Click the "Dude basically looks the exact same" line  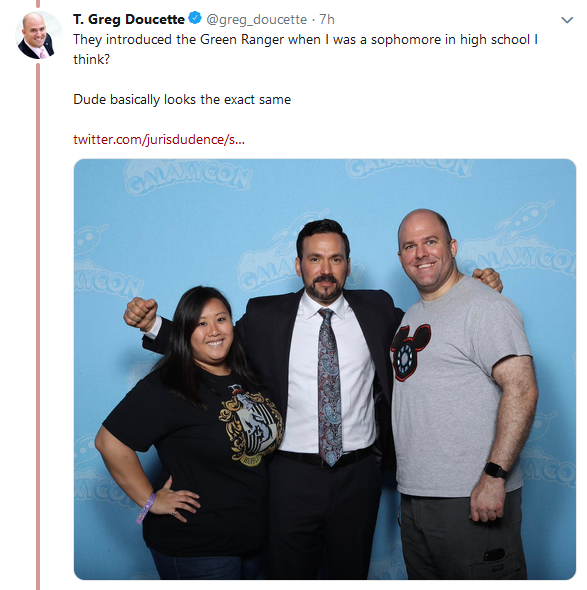coord(182,100)
